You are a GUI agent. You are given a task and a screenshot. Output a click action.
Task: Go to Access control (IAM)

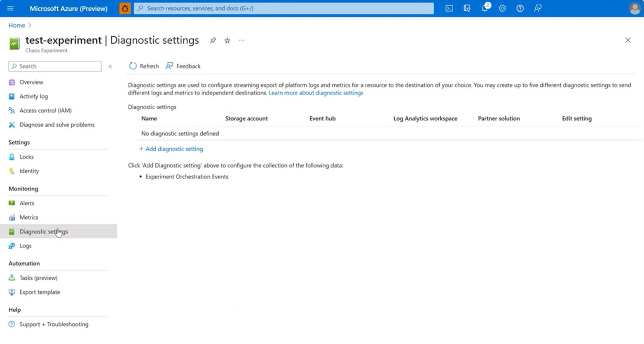pyautogui.click(x=45, y=111)
